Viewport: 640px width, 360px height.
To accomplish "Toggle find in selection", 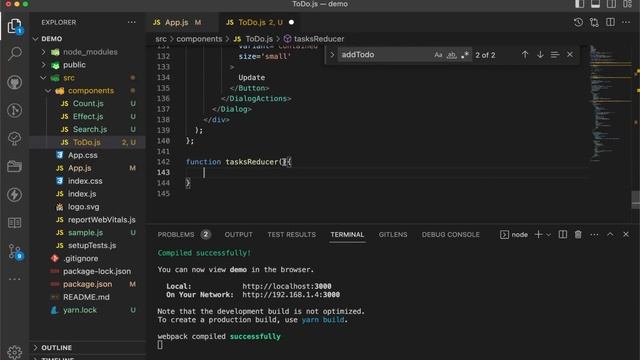I will pos(555,55).
